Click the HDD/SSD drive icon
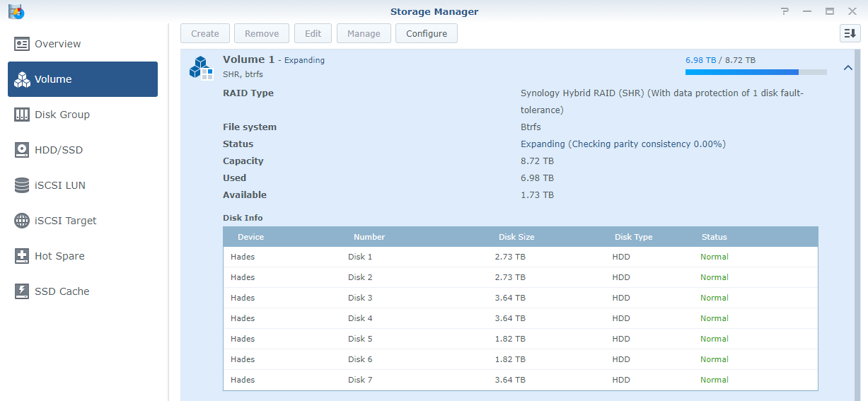The image size is (868, 401). (x=22, y=150)
